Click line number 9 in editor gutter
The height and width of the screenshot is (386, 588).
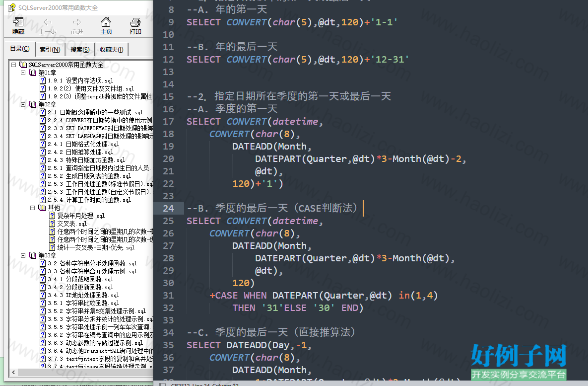[171, 22]
